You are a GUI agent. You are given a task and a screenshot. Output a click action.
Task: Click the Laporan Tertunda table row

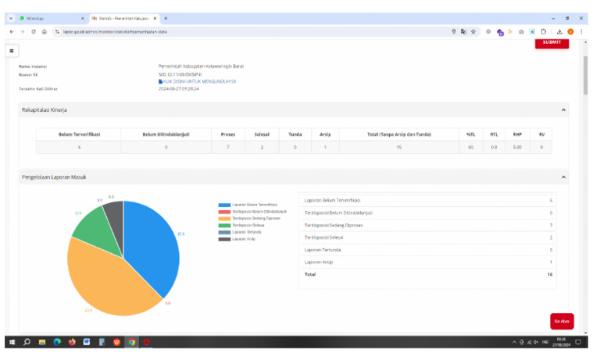pos(428,250)
